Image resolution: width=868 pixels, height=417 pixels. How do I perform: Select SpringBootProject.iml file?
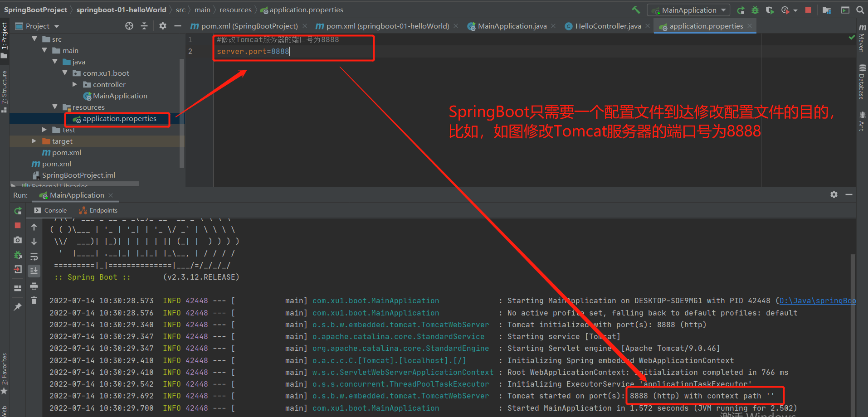tap(73, 175)
